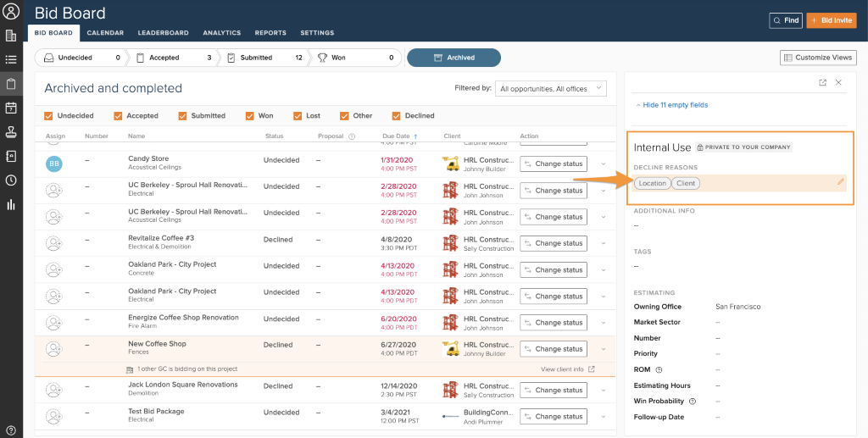Change status for Jack London Square Renovations
Screen dimensions: 868x438
point(553,391)
